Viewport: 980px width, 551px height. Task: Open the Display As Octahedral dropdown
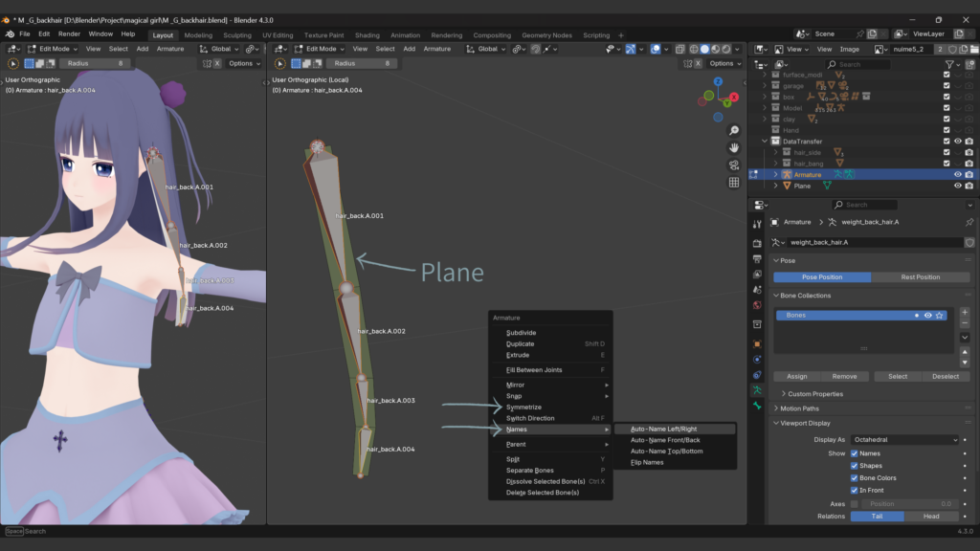point(906,439)
